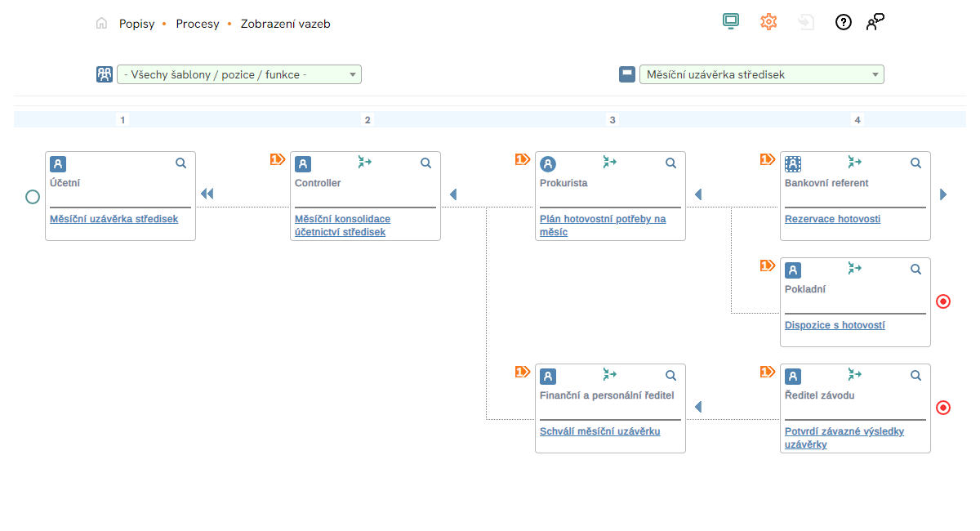The image size is (980, 531).
Task: Expand the right arrow beside Bankovní referent
Action: [943, 194]
